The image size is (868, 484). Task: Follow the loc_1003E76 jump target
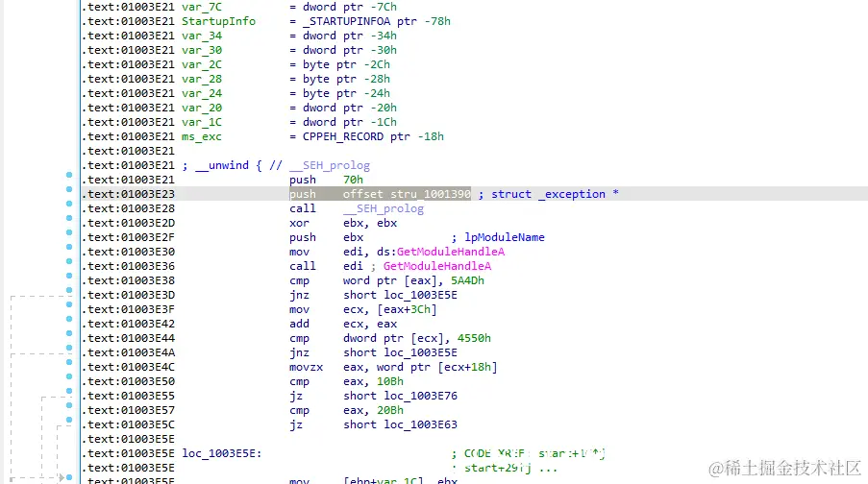click(x=421, y=396)
